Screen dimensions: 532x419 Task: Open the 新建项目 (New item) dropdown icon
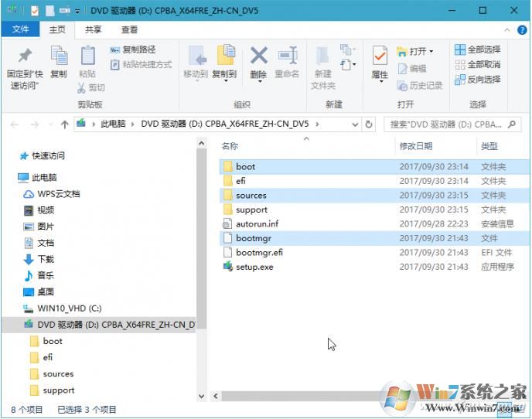348,49
